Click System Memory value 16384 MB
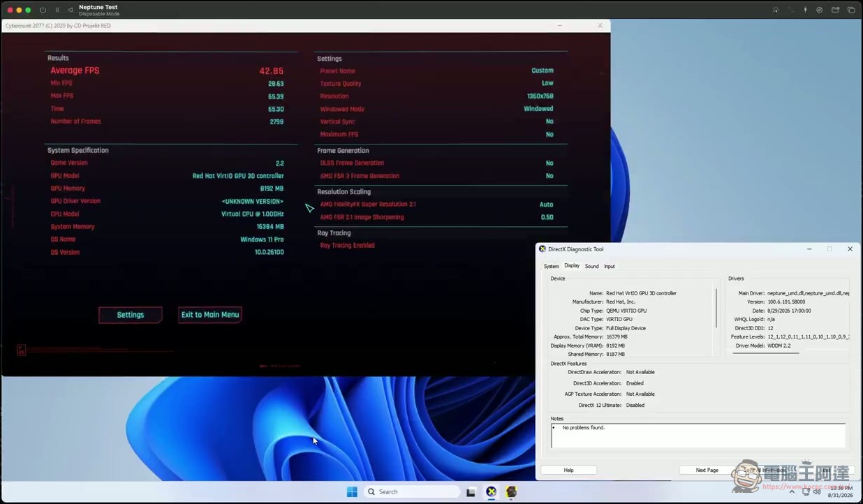This screenshot has height=504, width=863. click(270, 227)
